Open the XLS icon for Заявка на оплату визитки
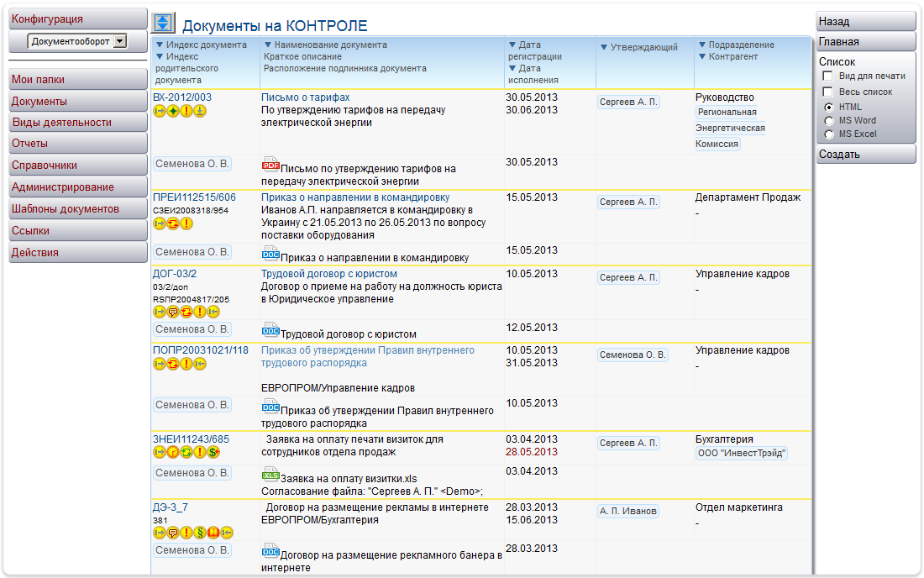924x578 pixels. pyautogui.click(x=270, y=475)
